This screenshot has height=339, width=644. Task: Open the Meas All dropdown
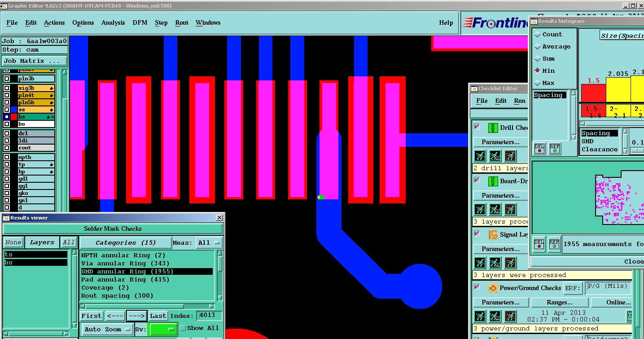pos(209,242)
